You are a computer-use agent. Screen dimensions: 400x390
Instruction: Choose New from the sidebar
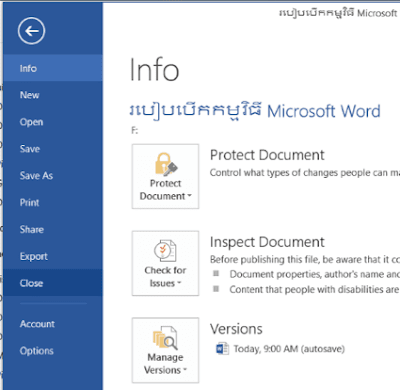point(53,95)
